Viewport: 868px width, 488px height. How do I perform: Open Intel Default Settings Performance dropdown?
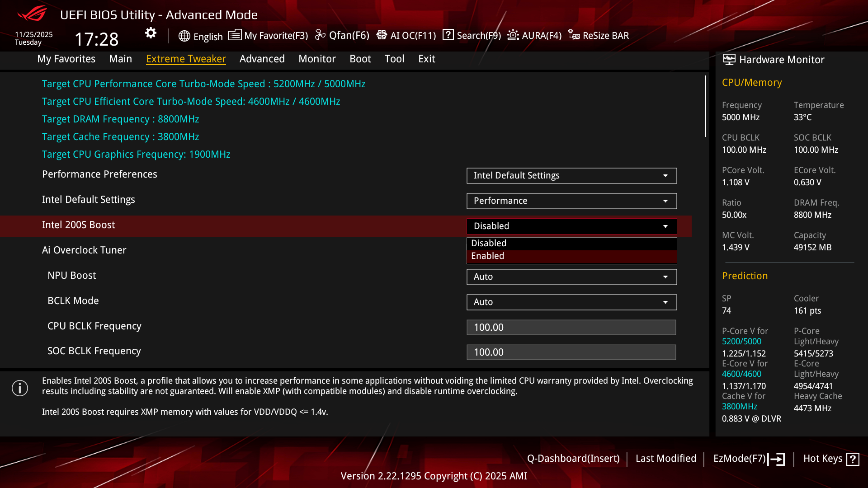tap(571, 201)
